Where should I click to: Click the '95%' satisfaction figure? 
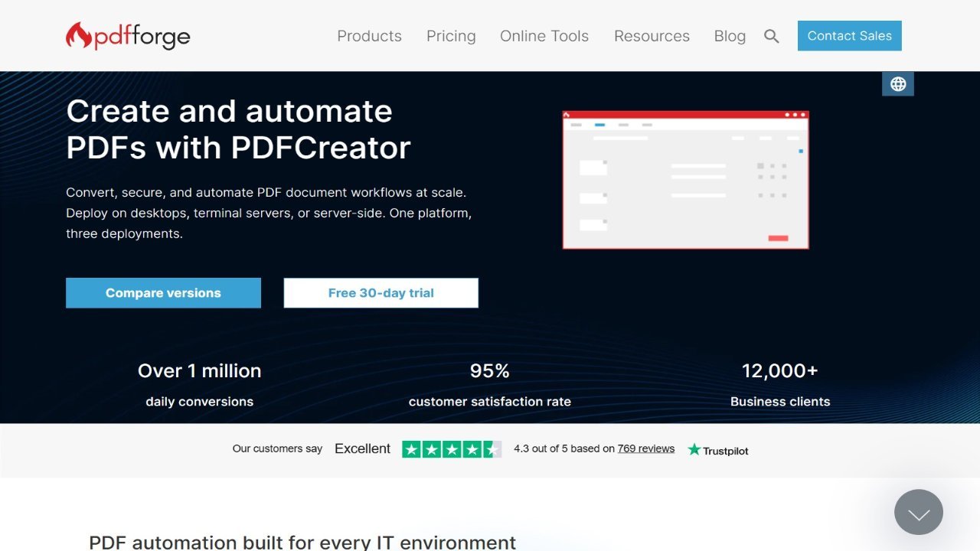click(x=490, y=370)
